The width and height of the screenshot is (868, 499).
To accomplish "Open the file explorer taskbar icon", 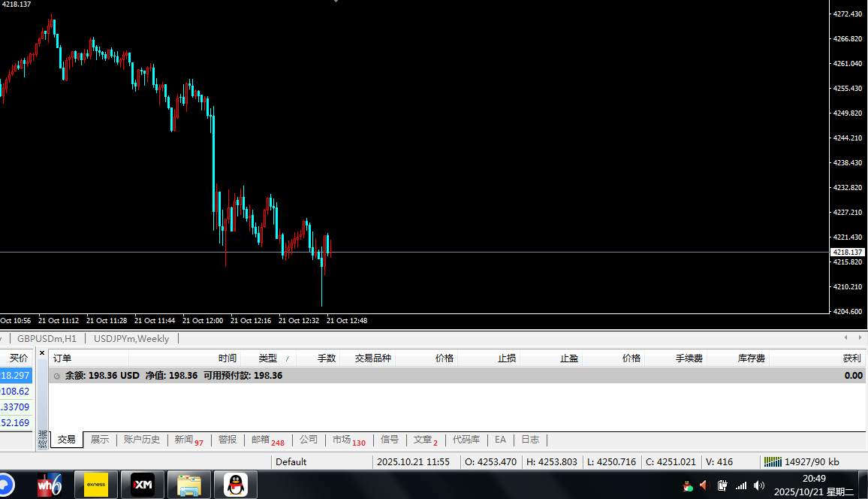I will tap(188, 485).
